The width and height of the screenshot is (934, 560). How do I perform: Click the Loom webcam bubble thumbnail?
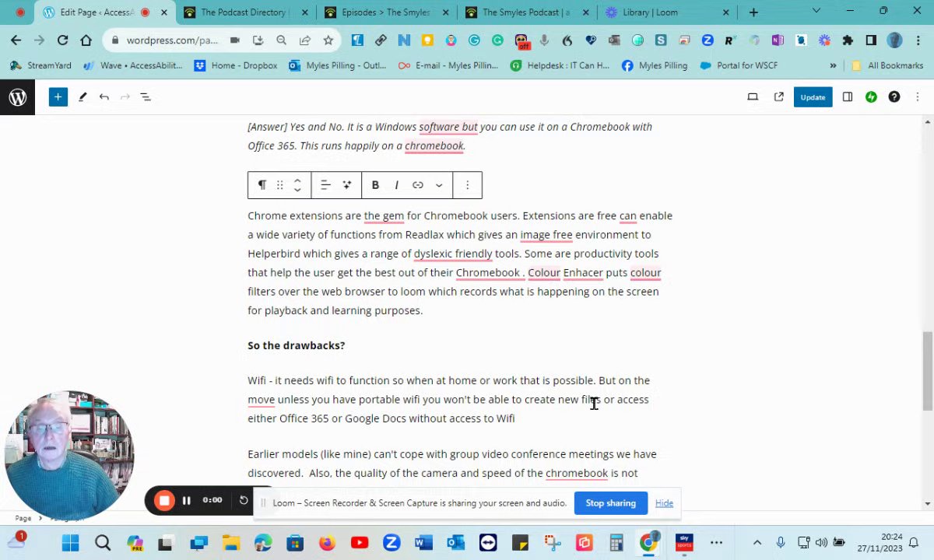click(x=68, y=455)
